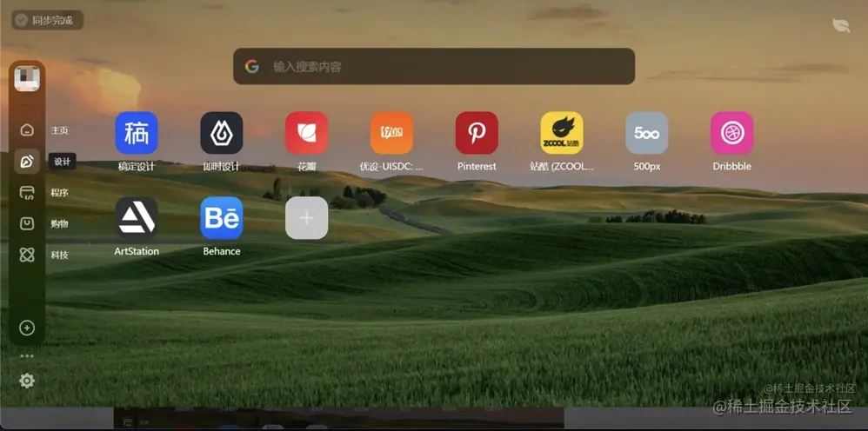868x431 pixels.
Task: Focus the 输入搜索内容 search field
Action: pyautogui.click(x=434, y=66)
